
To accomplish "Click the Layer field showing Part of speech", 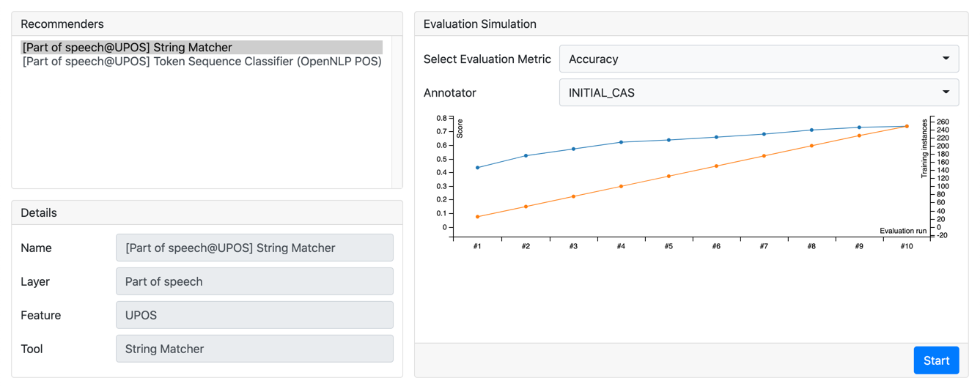I will point(254,282).
